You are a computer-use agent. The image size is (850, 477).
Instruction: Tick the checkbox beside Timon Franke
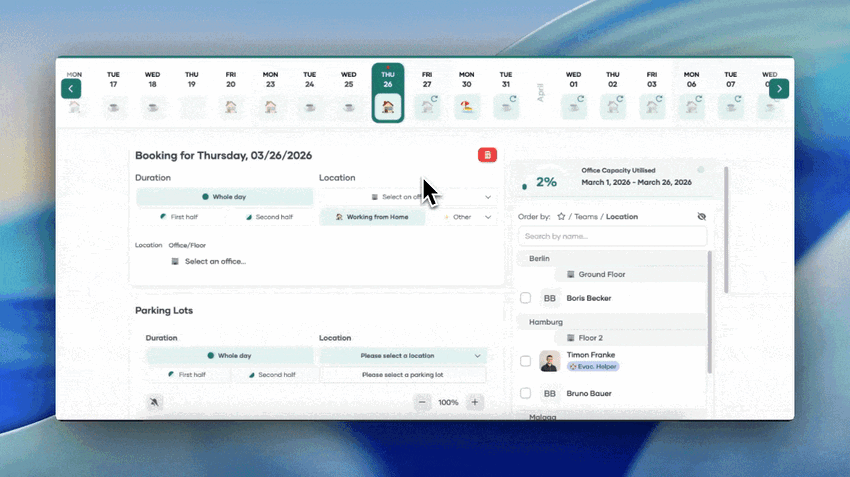pos(526,361)
